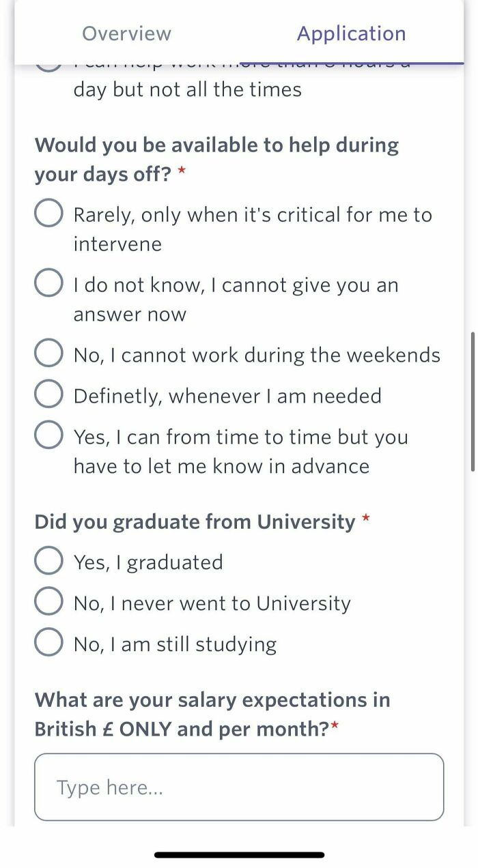Switch to the Overview tab
This screenshot has height=868, width=478.
pyautogui.click(x=126, y=33)
